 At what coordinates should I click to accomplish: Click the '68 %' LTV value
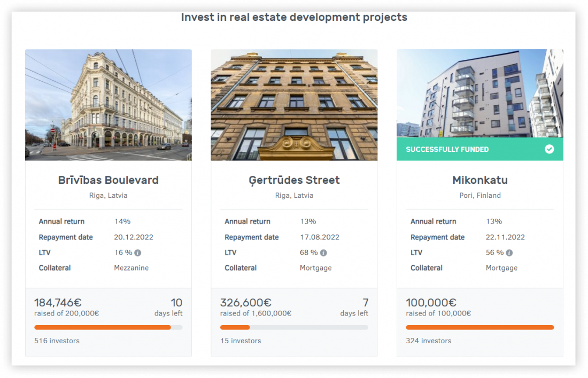coord(308,253)
